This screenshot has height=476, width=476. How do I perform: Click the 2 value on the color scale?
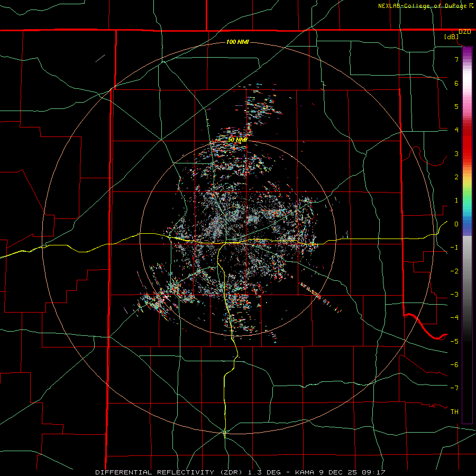tap(456, 177)
